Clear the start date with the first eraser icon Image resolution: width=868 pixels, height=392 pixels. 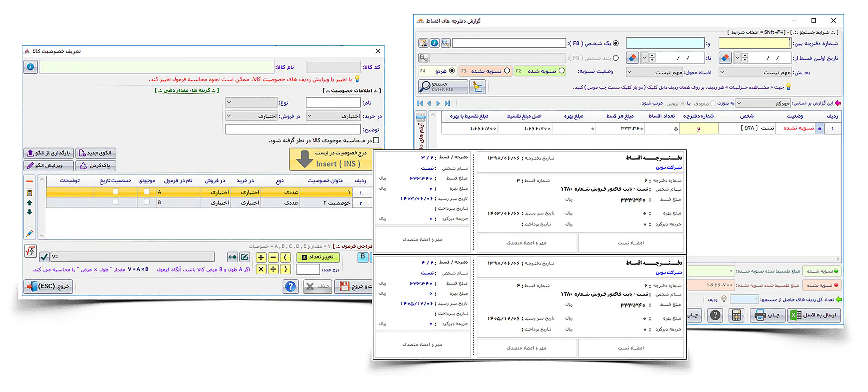(x=725, y=58)
